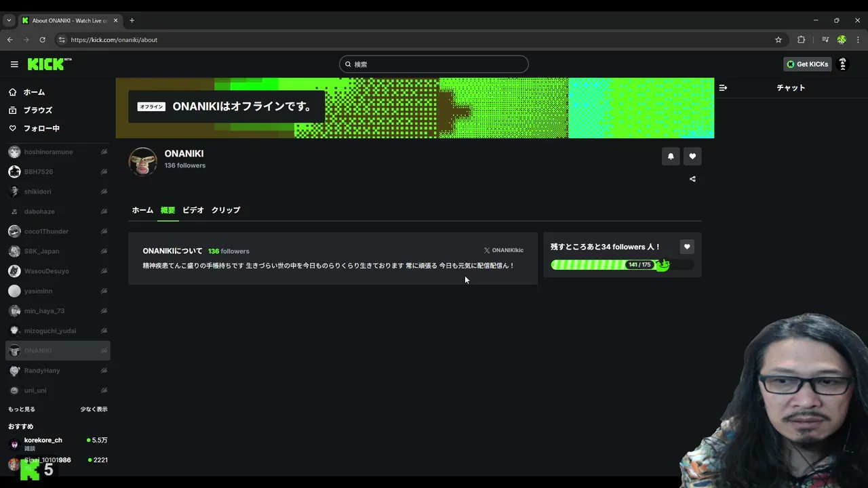Click offline icon beside hoshinoramune
Image resolution: width=868 pixels, height=488 pixels.
104,152
